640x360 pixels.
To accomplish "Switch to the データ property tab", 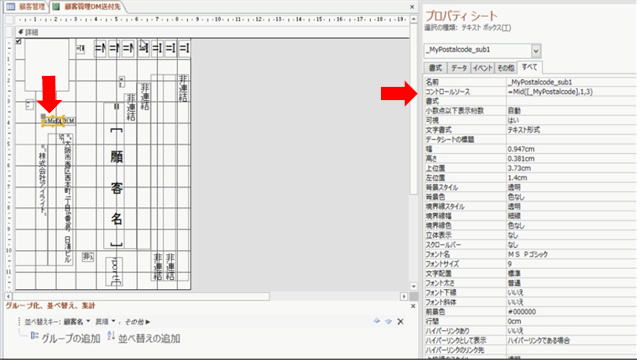I will pyautogui.click(x=459, y=68).
